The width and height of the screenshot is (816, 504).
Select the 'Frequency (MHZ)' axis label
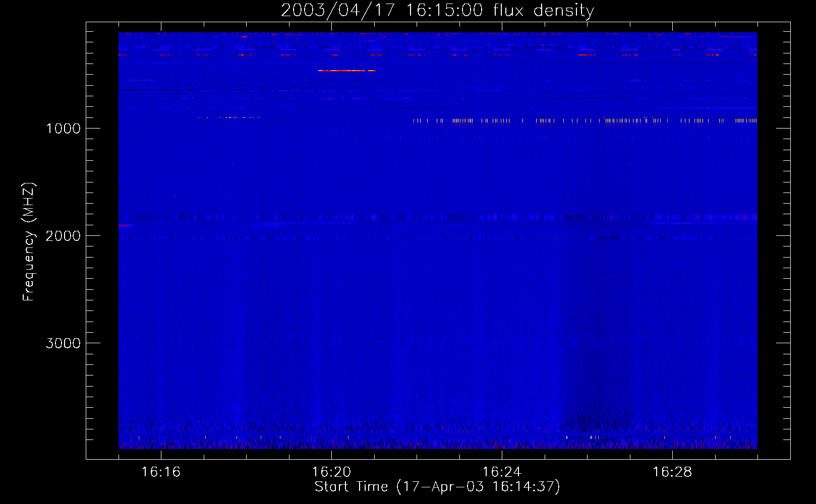tap(29, 242)
